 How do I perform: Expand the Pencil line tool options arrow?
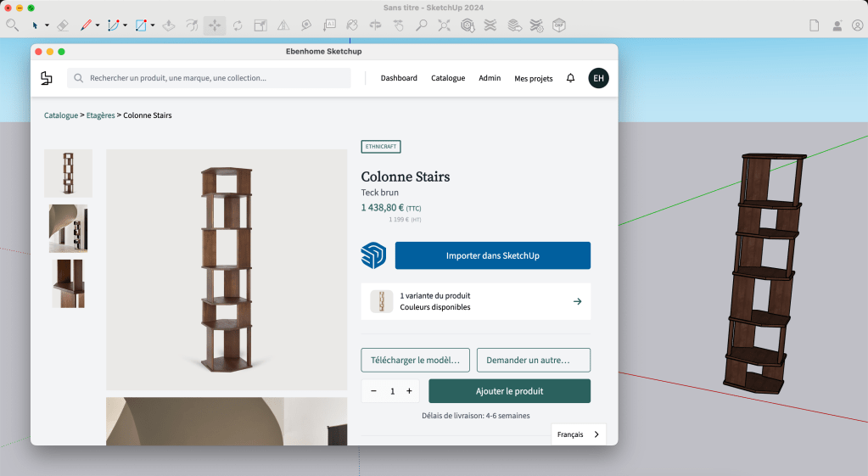(x=98, y=25)
